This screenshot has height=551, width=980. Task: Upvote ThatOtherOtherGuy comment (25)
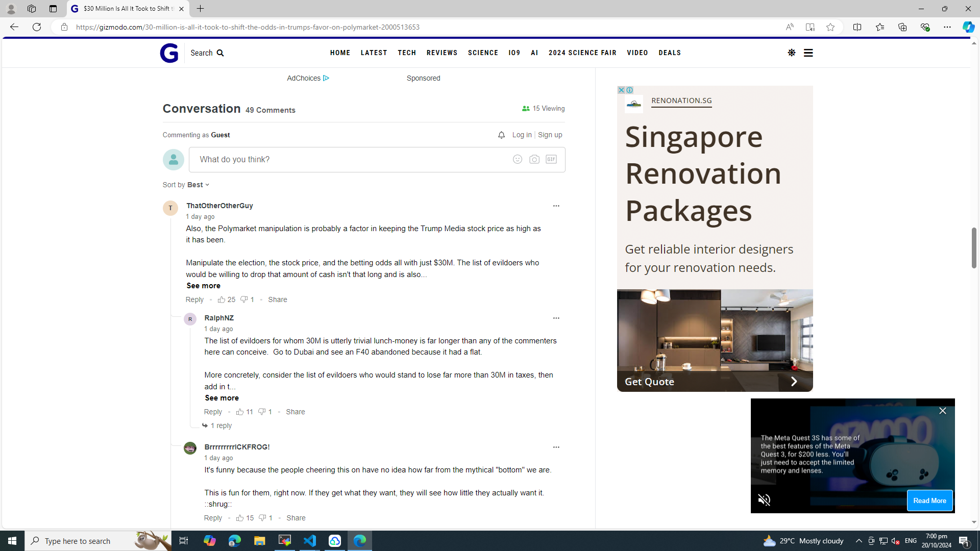[x=226, y=299]
